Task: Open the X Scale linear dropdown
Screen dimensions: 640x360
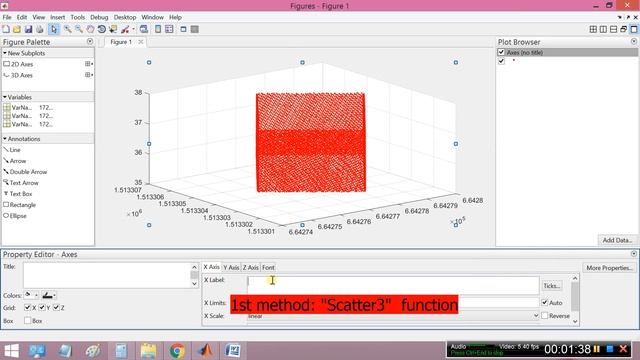Action: 536,316
